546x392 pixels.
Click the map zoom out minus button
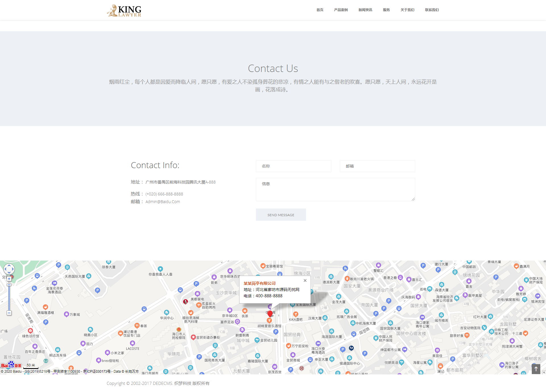click(9, 313)
